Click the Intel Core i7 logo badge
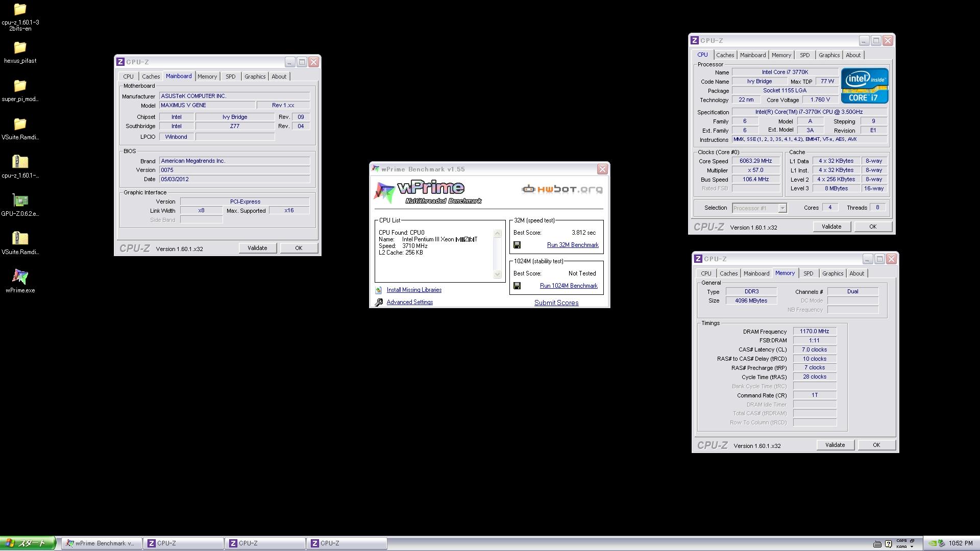Screen dimensions: 980x551 pyautogui.click(x=865, y=86)
